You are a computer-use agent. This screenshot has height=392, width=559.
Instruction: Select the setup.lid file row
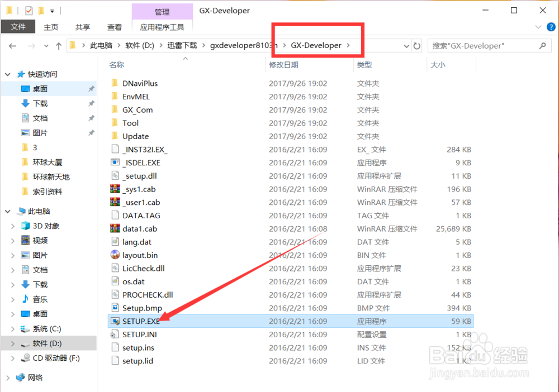pyautogui.click(x=291, y=361)
